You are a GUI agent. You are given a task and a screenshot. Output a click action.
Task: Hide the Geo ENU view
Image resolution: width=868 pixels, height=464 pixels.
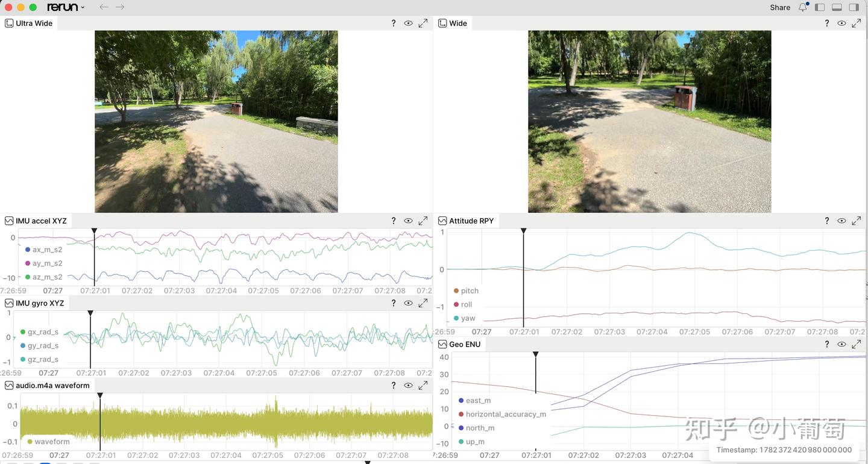pyautogui.click(x=841, y=344)
